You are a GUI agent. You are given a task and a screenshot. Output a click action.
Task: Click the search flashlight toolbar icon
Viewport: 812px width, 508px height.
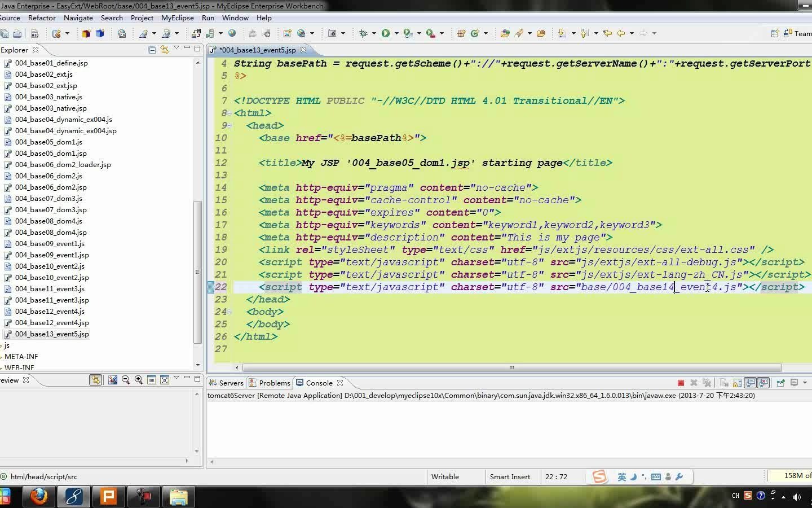pos(519,33)
